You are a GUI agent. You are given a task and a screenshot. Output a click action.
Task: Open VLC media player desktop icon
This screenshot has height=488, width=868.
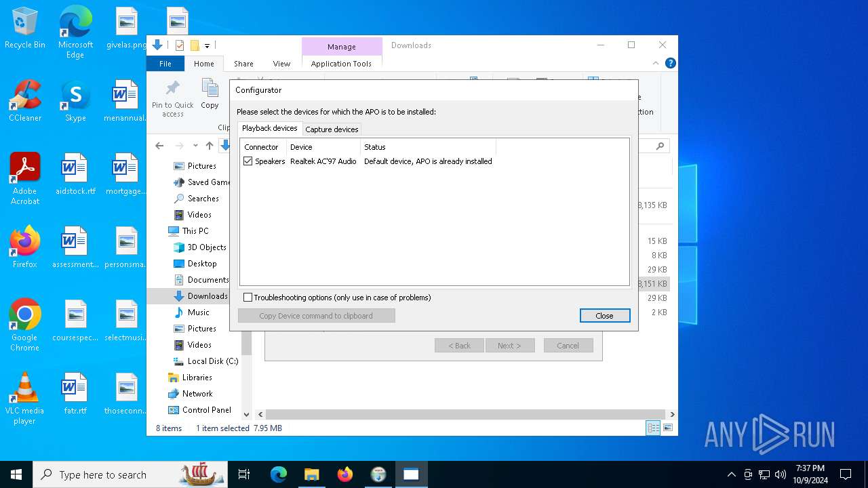tap(25, 399)
